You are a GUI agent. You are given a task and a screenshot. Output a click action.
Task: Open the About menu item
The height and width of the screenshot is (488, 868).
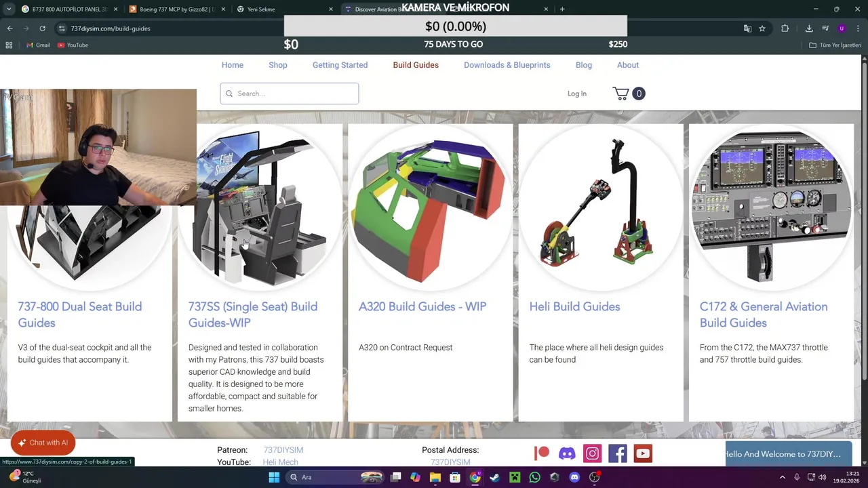click(x=628, y=65)
